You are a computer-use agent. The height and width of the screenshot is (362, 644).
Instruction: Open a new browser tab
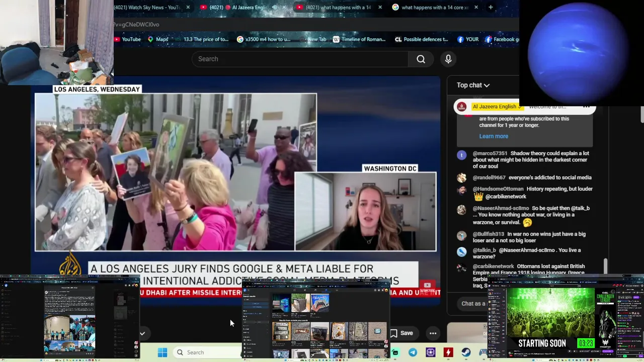click(x=491, y=8)
